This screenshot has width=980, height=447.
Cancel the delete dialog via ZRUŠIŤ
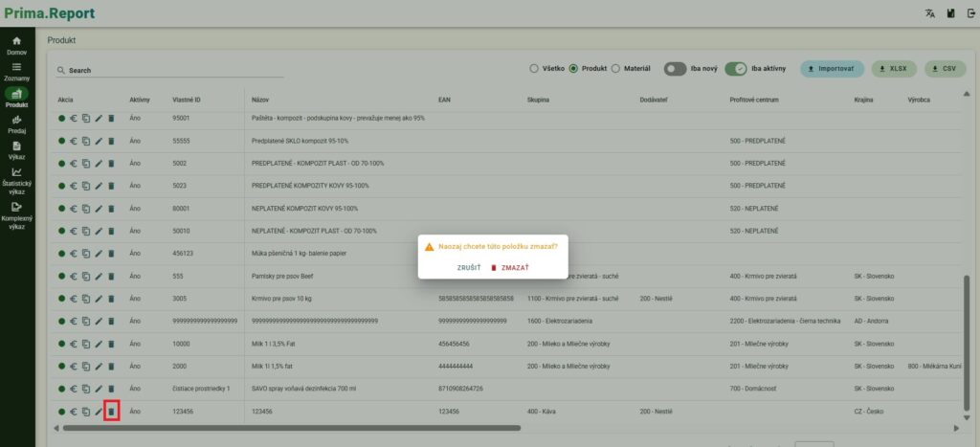[468, 267]
